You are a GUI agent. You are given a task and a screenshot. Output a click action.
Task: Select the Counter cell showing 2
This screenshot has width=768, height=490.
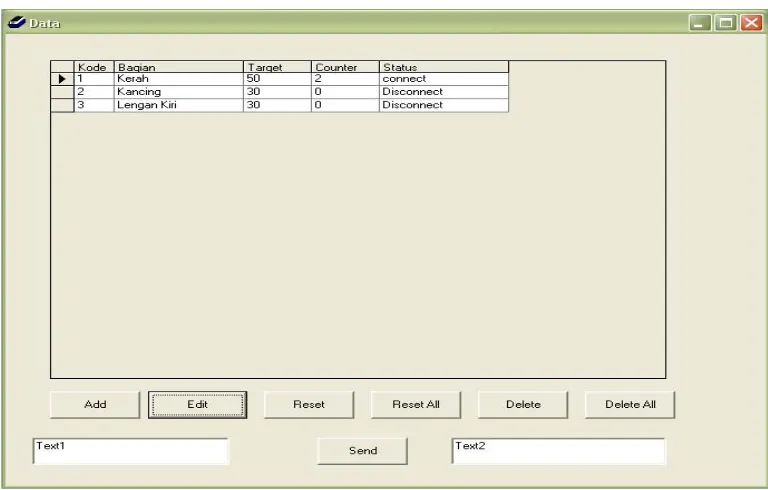345,79
